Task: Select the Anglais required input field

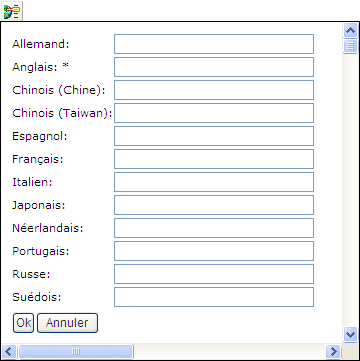Action: point(214,67)
